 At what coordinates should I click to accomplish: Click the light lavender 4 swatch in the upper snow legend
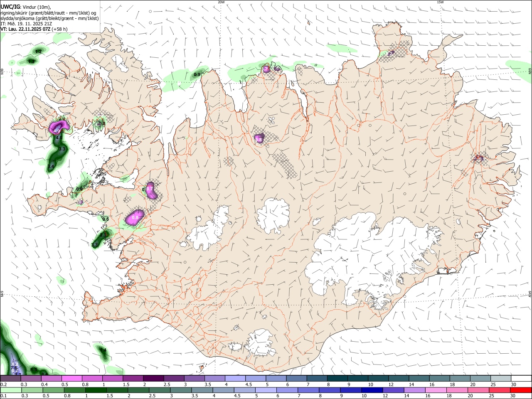235,378
